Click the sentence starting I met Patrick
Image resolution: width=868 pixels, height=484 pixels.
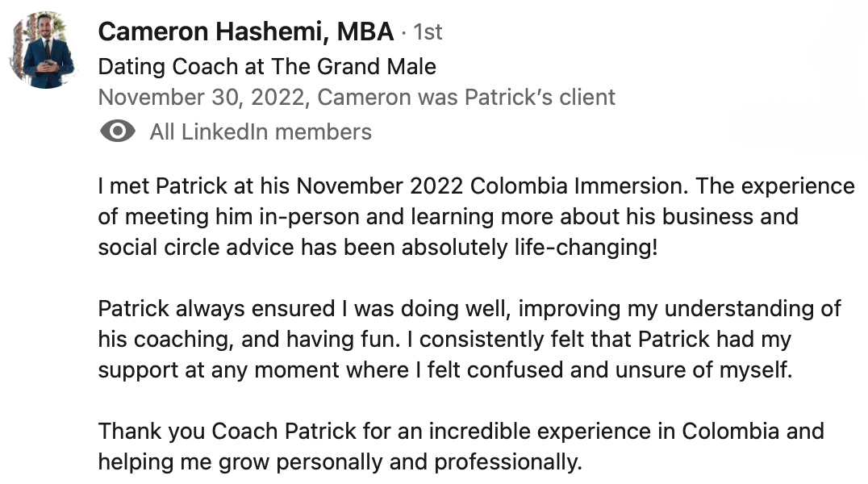click(x=393, y=186)
